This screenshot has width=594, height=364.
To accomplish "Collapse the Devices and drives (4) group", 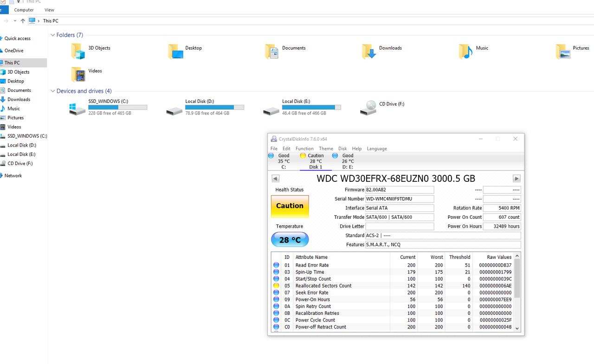I will pos(53,91).
